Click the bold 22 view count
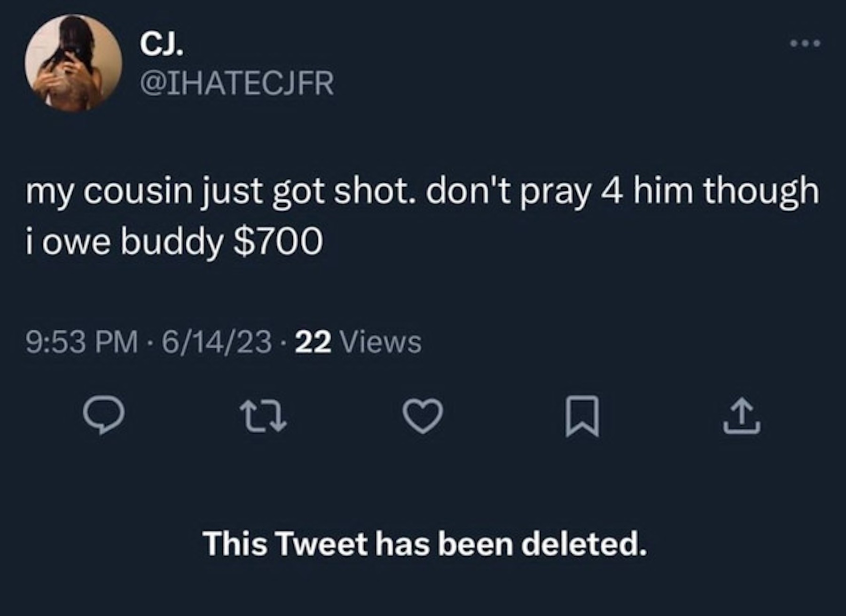This screenshot has width=846, height=616. 314,342
